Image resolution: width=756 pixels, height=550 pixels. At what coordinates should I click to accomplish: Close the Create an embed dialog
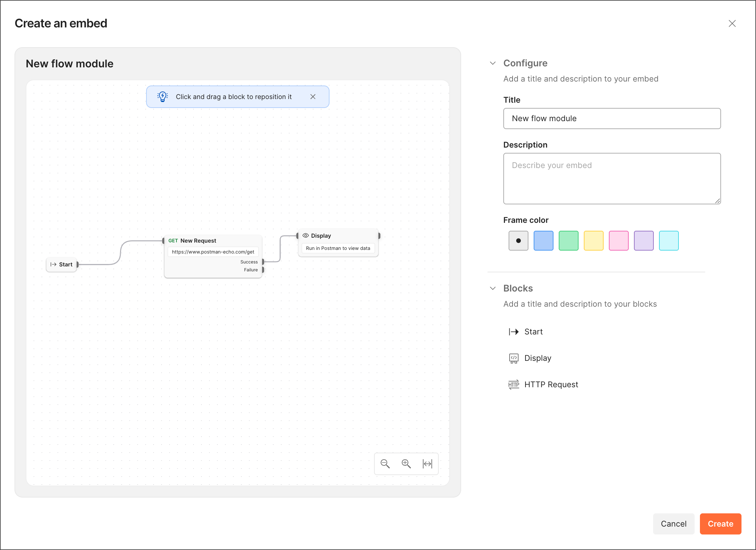click(x=732, y=23)
